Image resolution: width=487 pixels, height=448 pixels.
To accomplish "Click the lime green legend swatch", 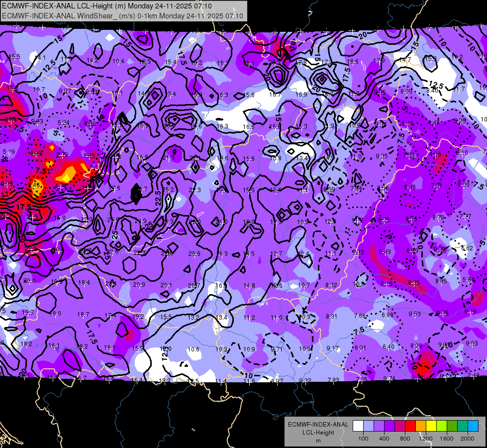I will pos(442,426).
